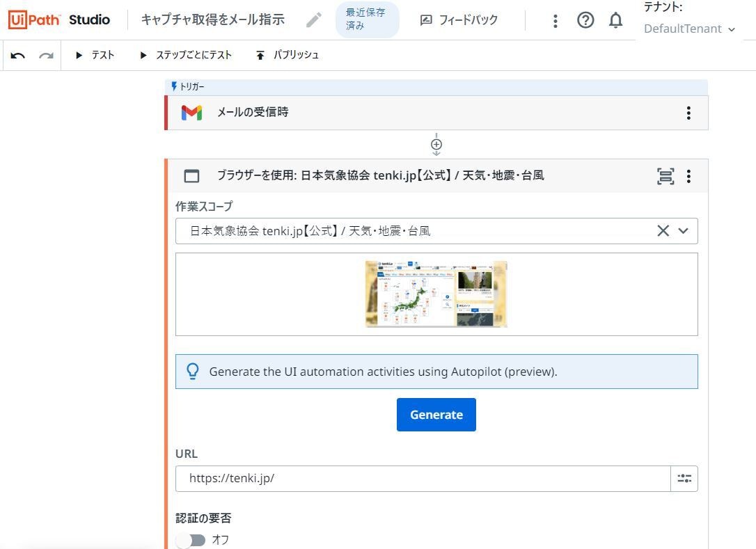The height and width of the screenshot is (549, 756).
Task: Run テスト
Action: coord(95,55)
